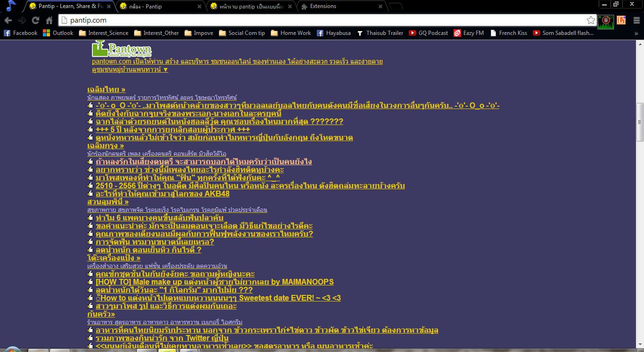Click the music note profile avatar
The image size is (644, 352).
(x=10, y=6)
